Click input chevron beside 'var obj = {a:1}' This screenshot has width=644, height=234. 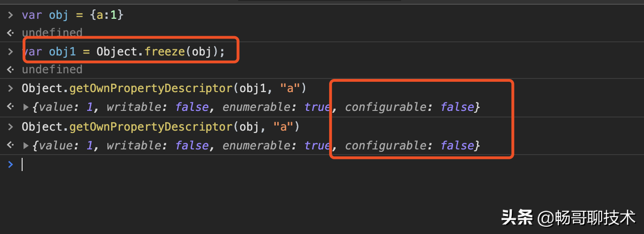point(10,15)
